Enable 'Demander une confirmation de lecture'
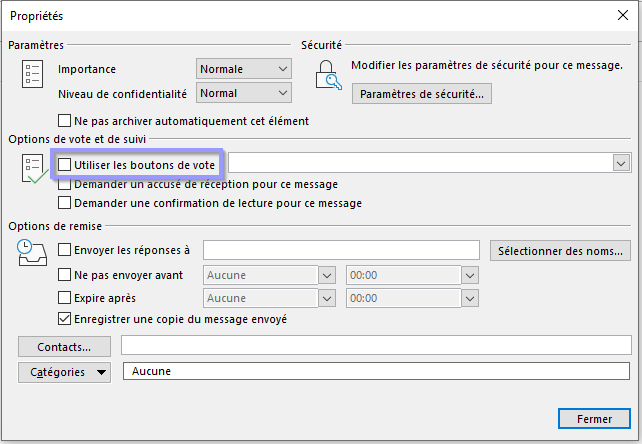Image resolution: width=642 pixels, height=444 pixels. tap(64, 203)
